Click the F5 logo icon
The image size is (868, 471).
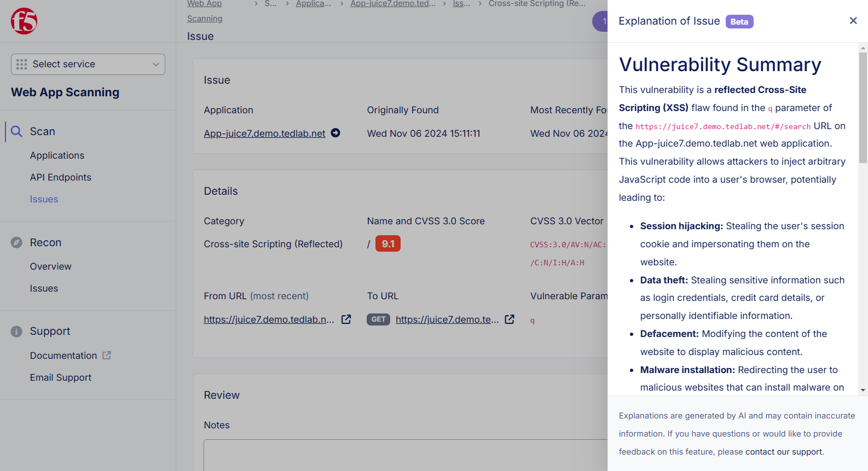[24, 21]
